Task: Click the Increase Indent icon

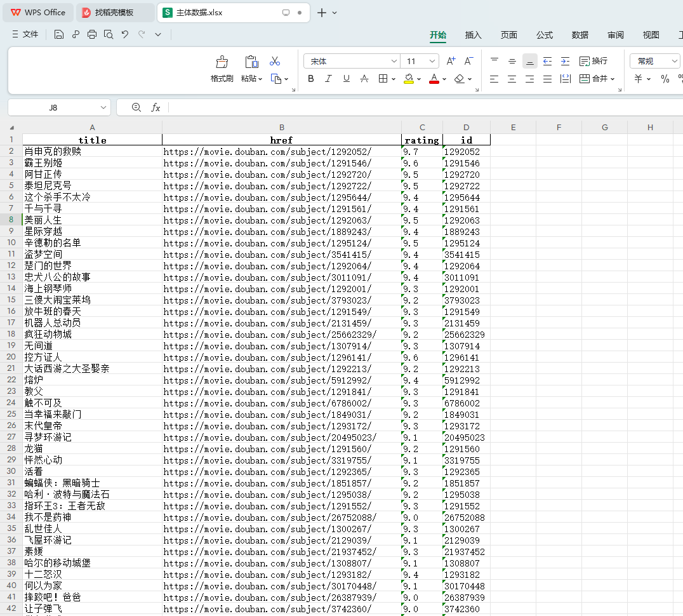Action: tap(565, 61)
